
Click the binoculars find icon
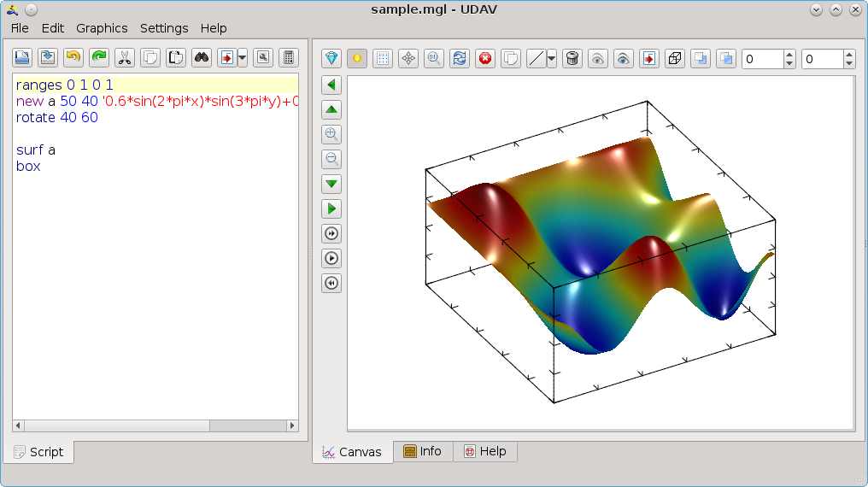(x=202, y=58)
